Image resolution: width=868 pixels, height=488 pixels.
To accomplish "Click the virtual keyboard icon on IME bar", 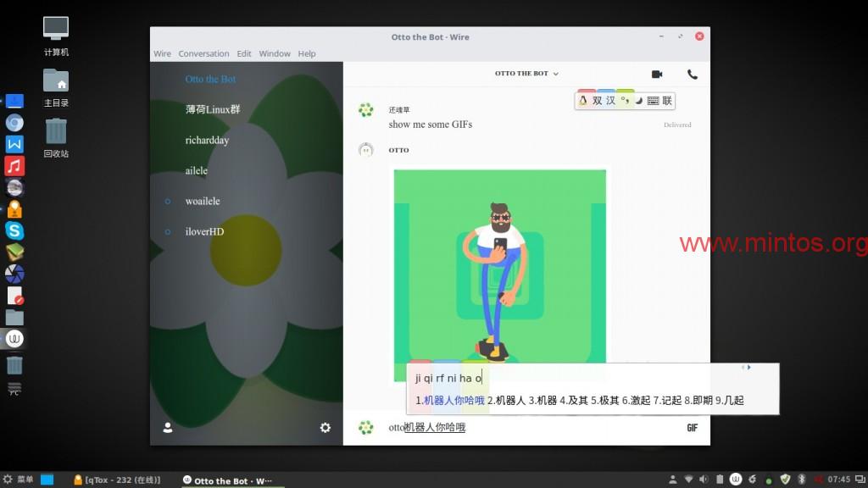I will click(x=654, y=101).
